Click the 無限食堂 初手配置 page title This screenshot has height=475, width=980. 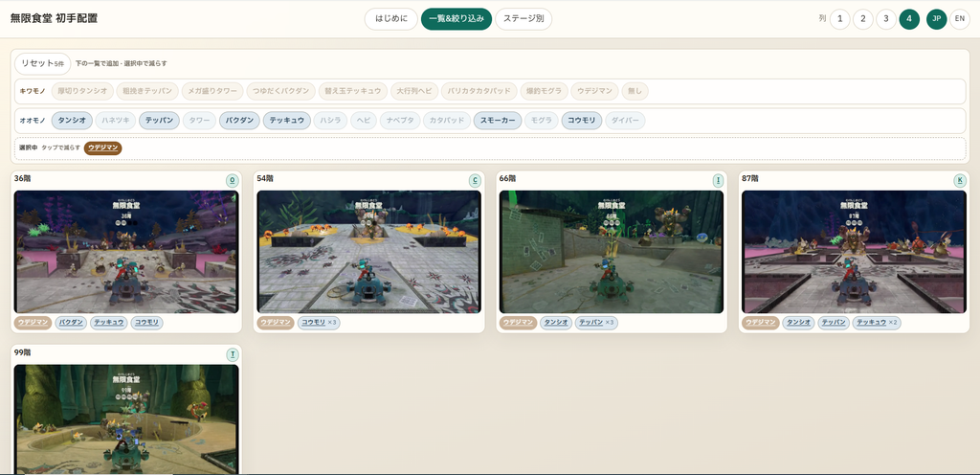coord(55,19)
